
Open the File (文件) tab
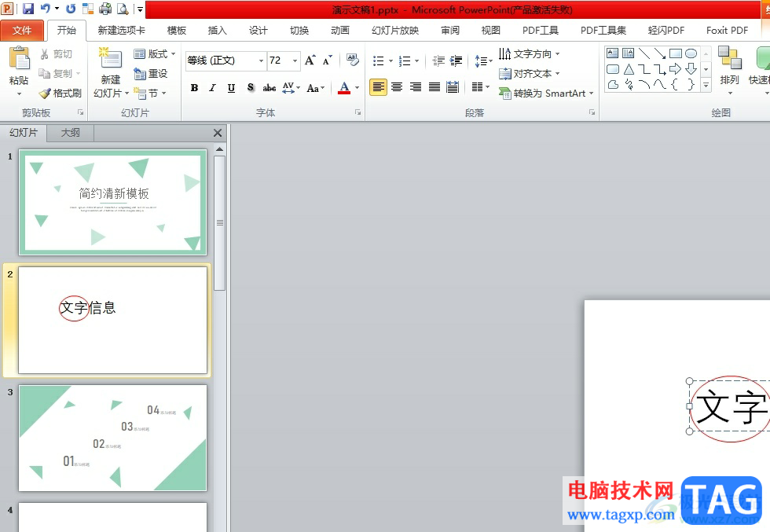pos(22,31)
